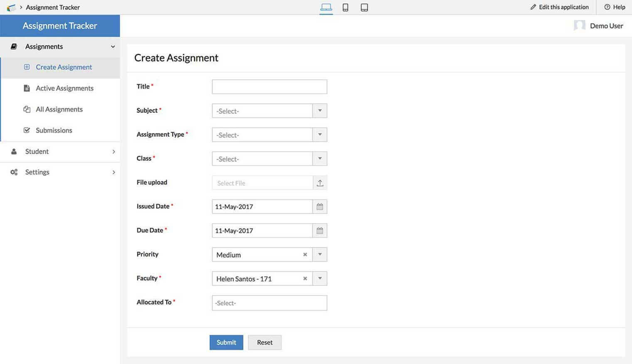Open Submissions in sidebar
632x364 pixels.
(60, 130)
